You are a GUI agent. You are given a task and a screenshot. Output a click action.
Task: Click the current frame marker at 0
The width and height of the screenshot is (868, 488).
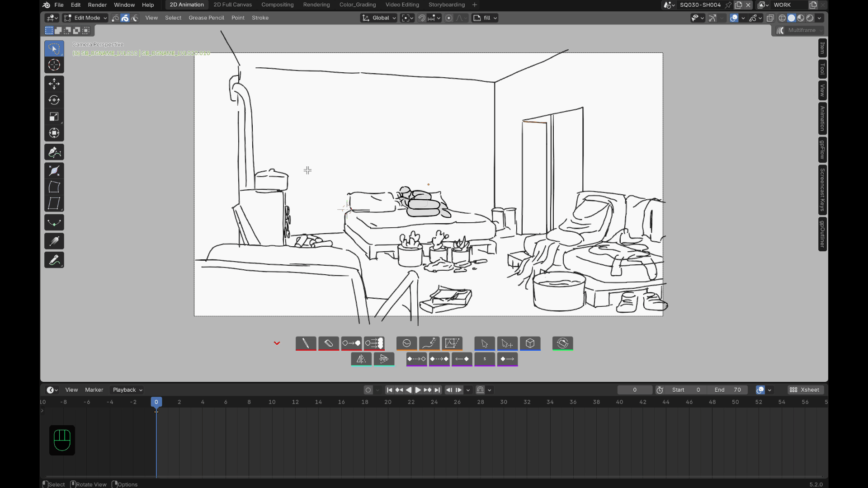156,402
